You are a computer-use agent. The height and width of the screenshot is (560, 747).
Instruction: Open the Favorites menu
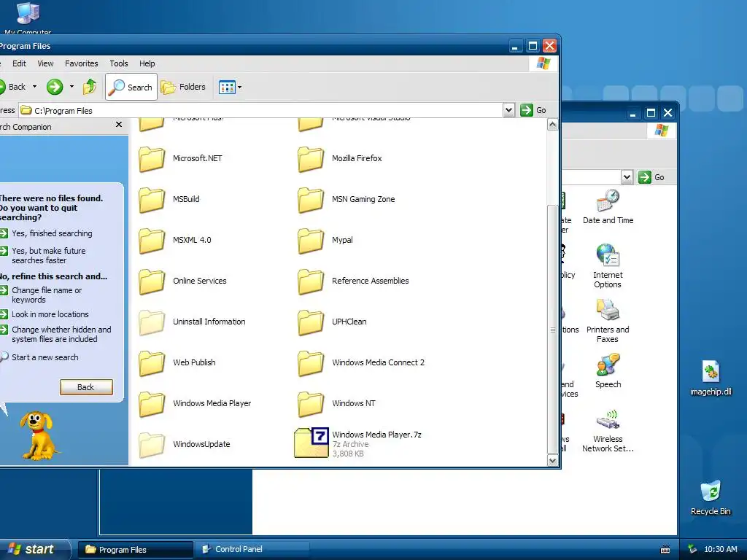82,63
